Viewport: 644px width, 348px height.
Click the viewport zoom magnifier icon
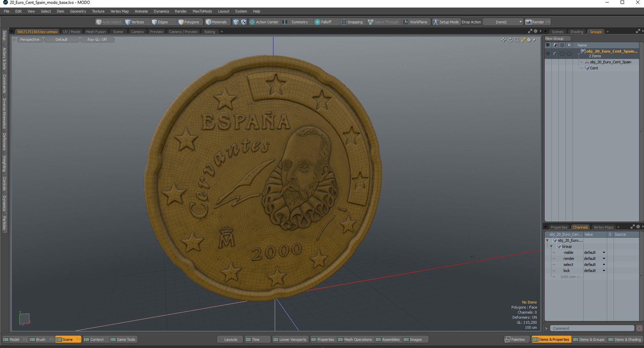tap(517, 40)
